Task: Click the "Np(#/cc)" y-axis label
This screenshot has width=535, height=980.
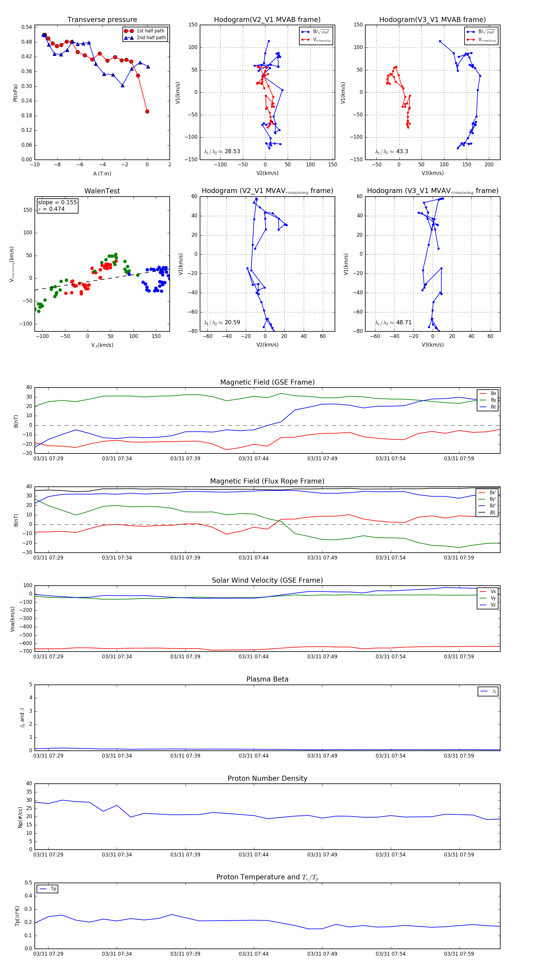Action: click(20, 817)
